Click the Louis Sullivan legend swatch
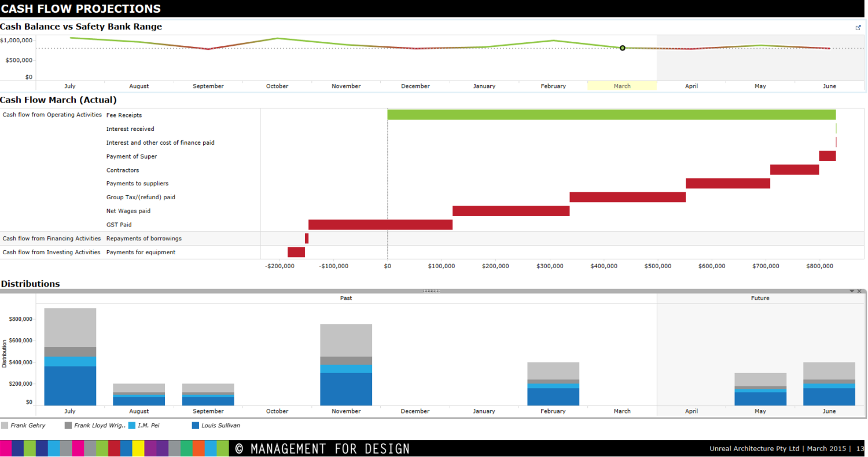Image resolution: width=868 pixels, height=457 pixels. point(195,425)
